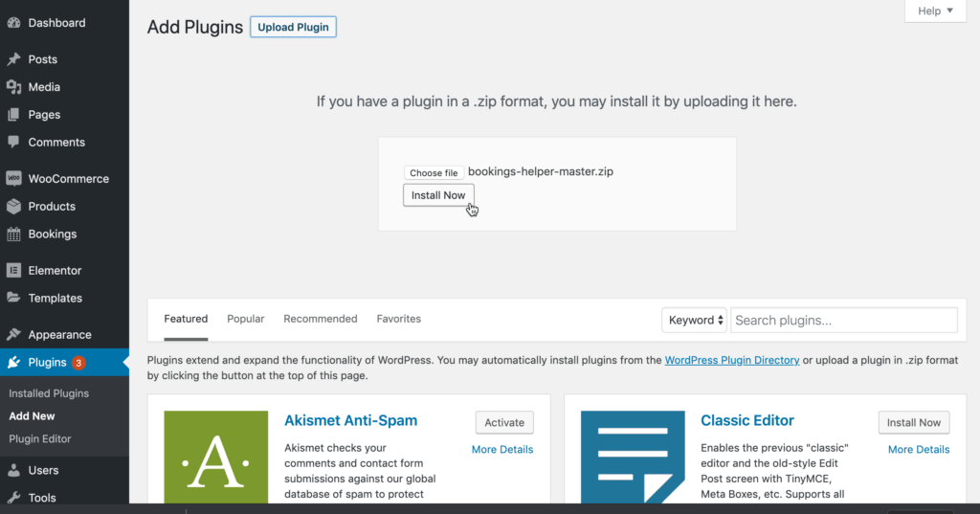Activate the Akismet Anti-Spam plugin
The width and height of the screenshot is (980, 514).
click(504, 423)
